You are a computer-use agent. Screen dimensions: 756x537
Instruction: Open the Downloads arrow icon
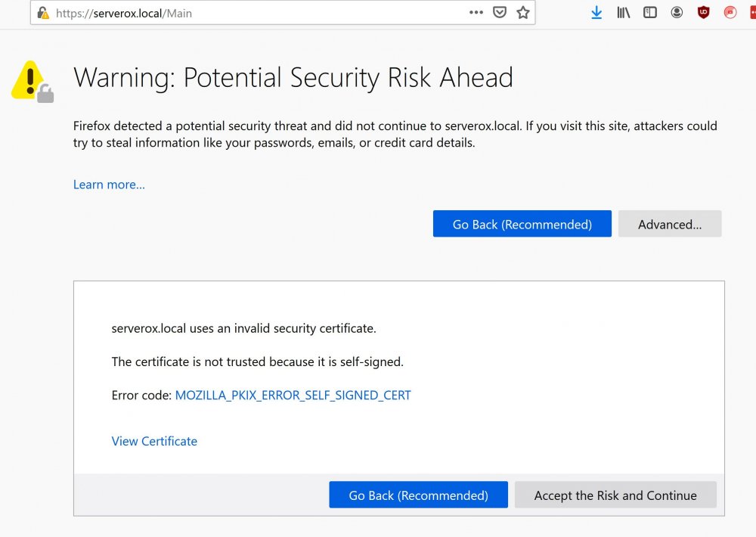pyautogui.click(x=596, y=13)
